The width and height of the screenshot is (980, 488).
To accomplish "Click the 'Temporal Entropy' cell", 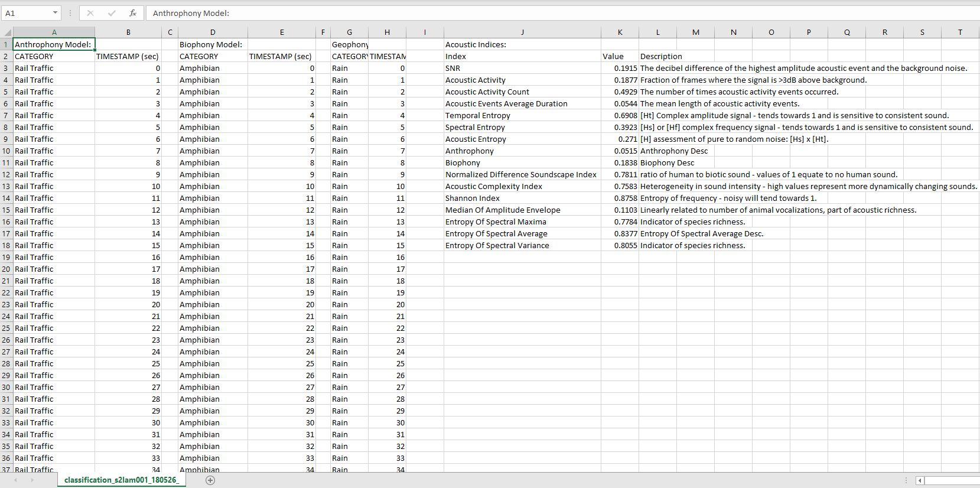I will click(x=522, y=115).
